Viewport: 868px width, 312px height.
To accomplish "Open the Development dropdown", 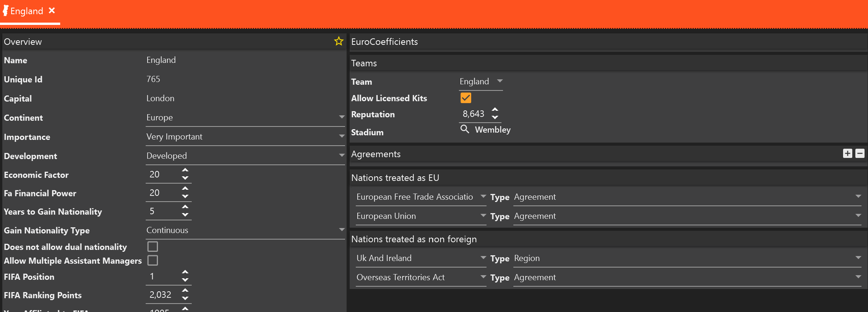I will click(x=245, y=156).
